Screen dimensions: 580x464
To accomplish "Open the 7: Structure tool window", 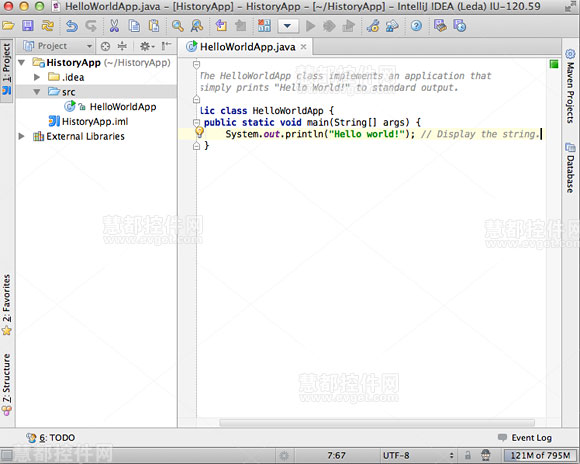I will (7, 384).
